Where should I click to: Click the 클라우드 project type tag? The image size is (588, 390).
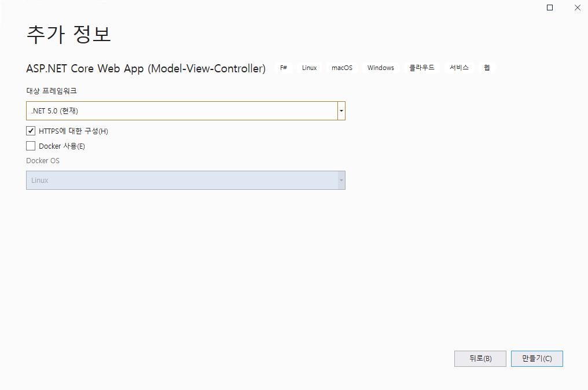coord(422,68)
